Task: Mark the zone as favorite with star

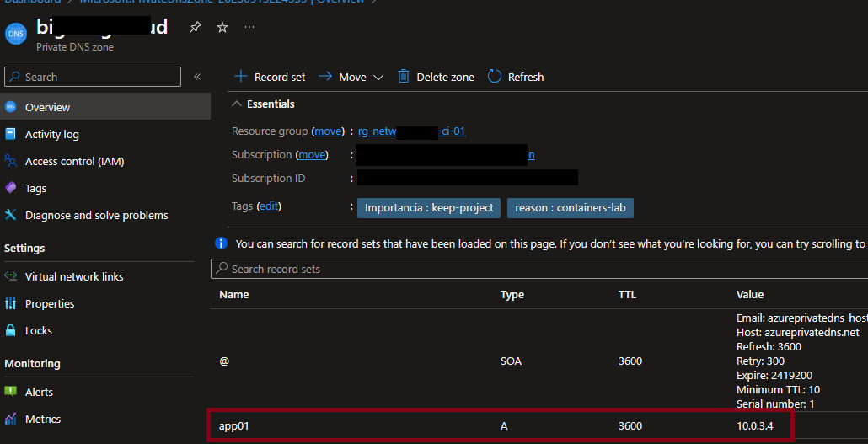Action: click(x=222, y=27)
